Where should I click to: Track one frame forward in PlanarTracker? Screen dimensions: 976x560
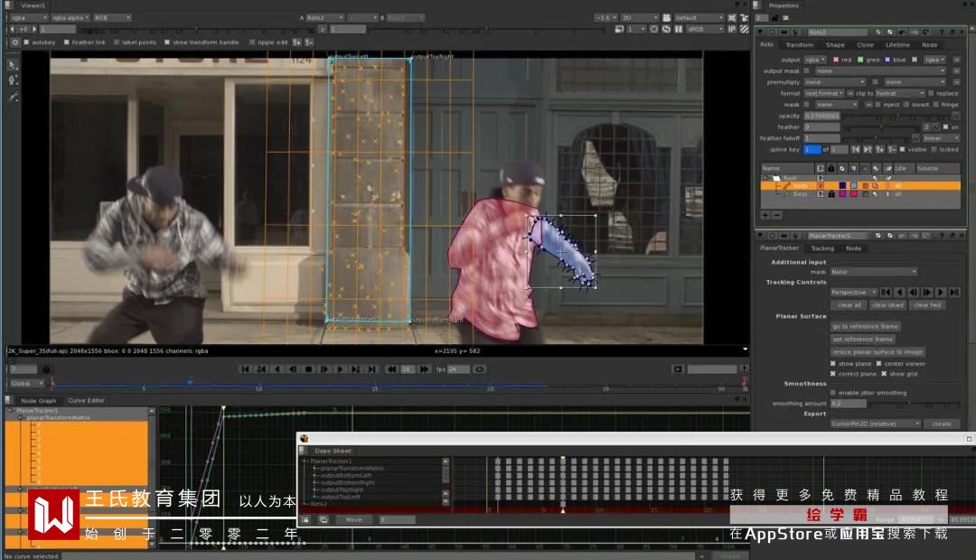click(x=927, y=293)
